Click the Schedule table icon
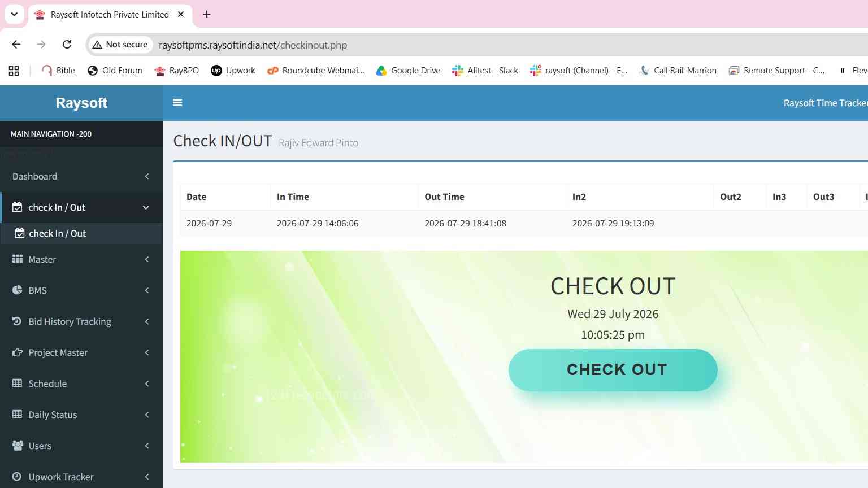 click(x=17, y=384)
